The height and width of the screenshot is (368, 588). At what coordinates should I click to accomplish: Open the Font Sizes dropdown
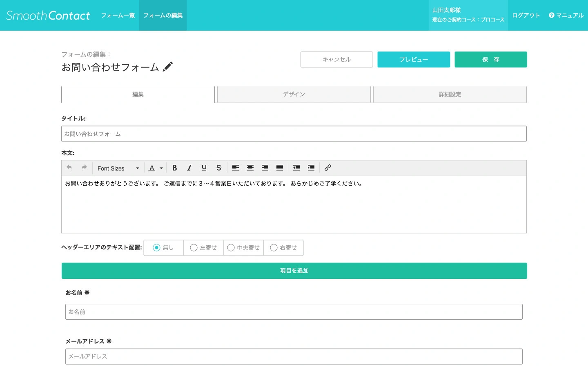coord(118,168)
